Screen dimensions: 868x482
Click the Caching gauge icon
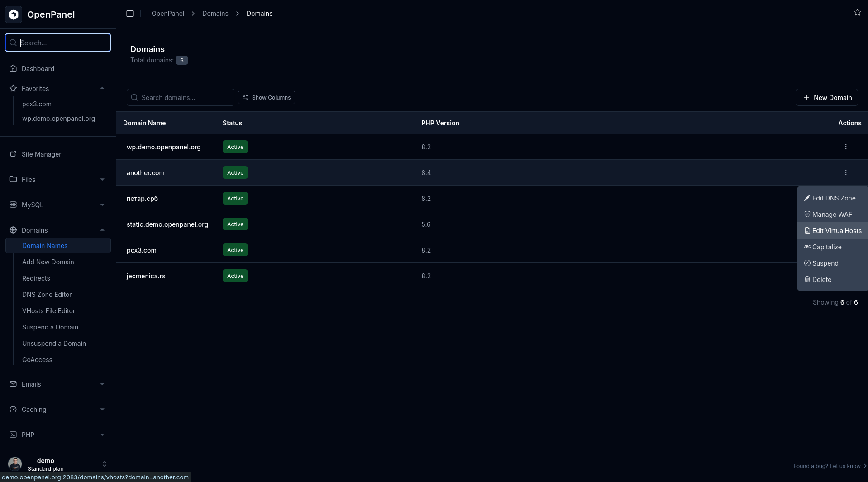coord(13,409)
